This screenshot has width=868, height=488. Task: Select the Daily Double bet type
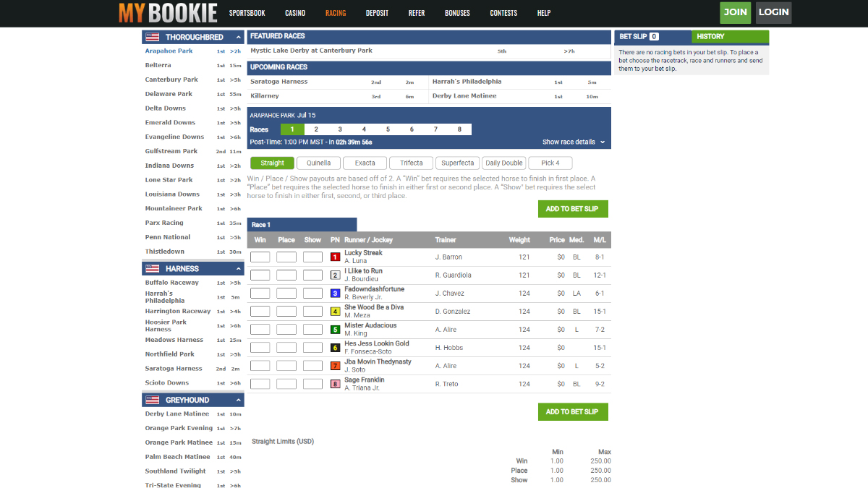[x=504, y=163]
